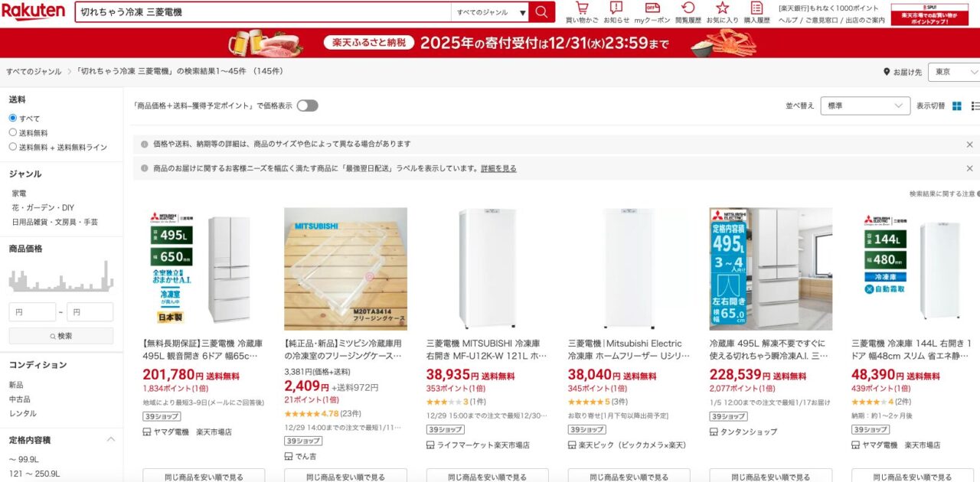This screenshot has height=482, width=980.
Task: Select 中古品 condition filter
Action: click(x=19, y=399)
